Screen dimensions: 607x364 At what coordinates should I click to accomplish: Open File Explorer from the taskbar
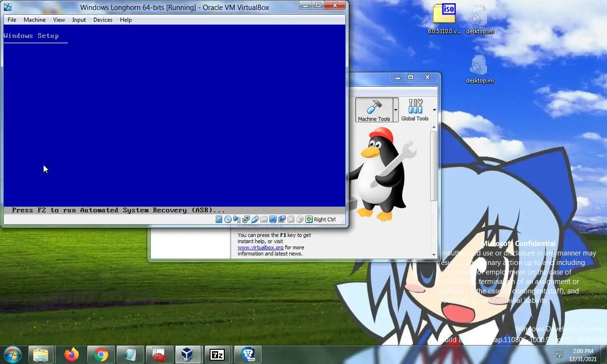(41, 355)
